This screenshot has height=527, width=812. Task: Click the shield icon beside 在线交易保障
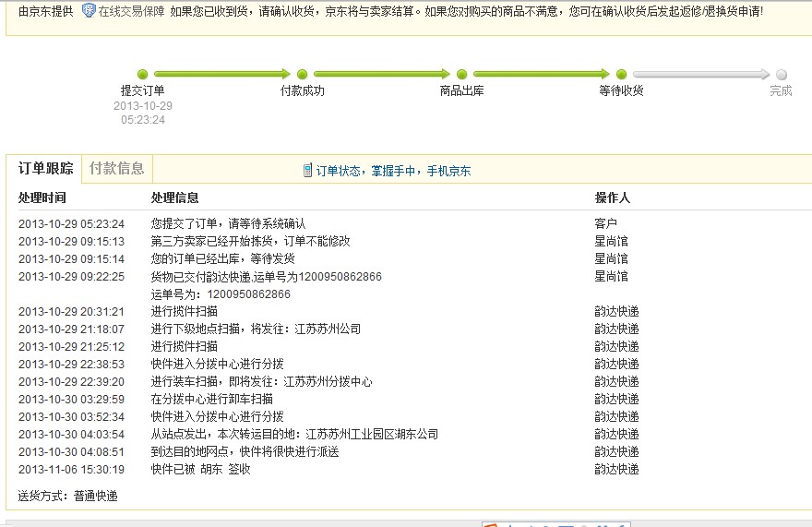point(89,10)
